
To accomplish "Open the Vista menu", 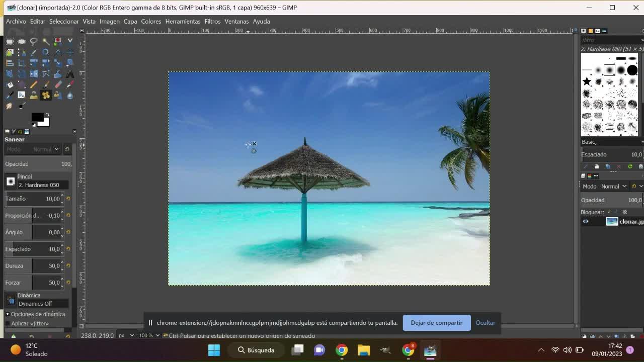I will pos(89,21).
